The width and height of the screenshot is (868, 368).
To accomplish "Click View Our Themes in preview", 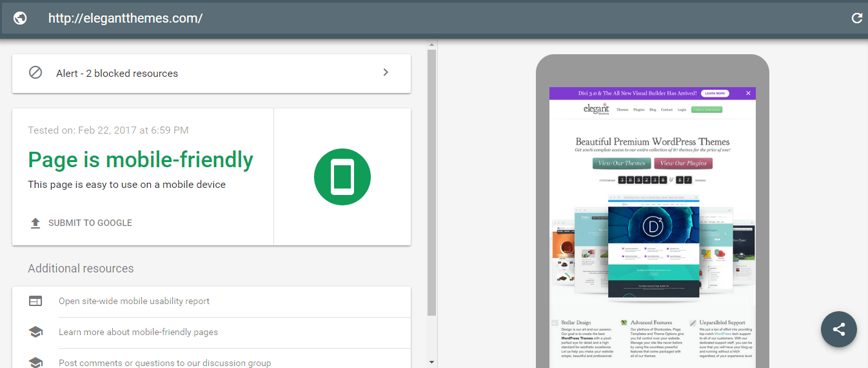I will point(622,163).
